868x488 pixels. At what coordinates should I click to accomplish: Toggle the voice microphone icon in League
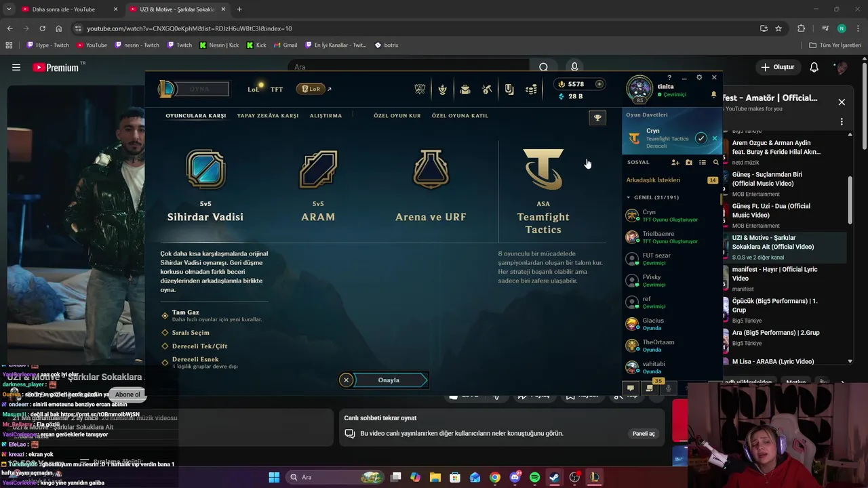pos(669,388)
